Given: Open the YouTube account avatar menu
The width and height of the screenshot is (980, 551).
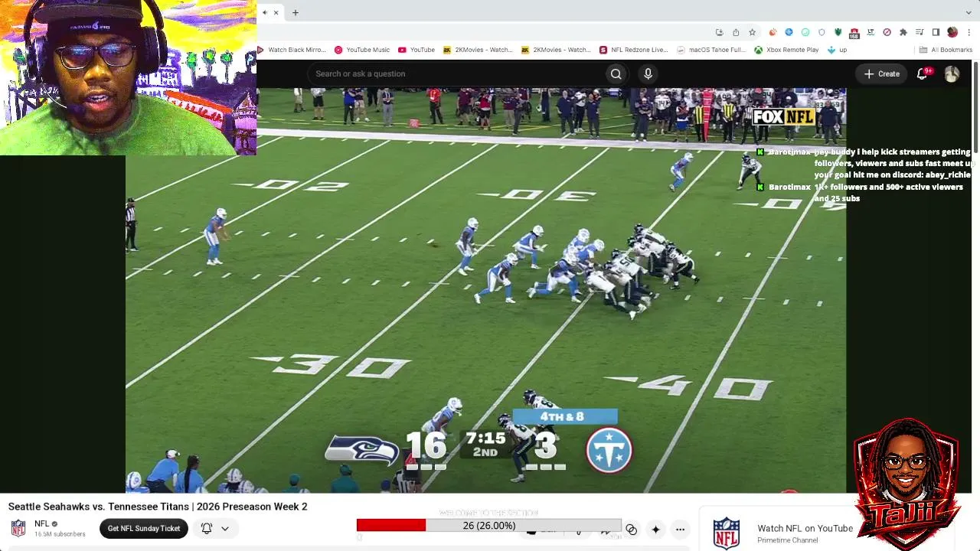Looking at the screenshot, I should (x=952, y=73).
